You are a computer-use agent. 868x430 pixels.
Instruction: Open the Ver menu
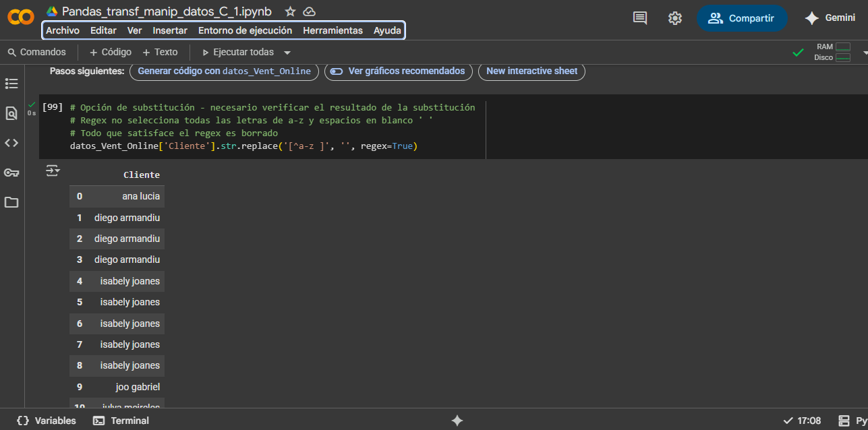click(x=135, y=30)
